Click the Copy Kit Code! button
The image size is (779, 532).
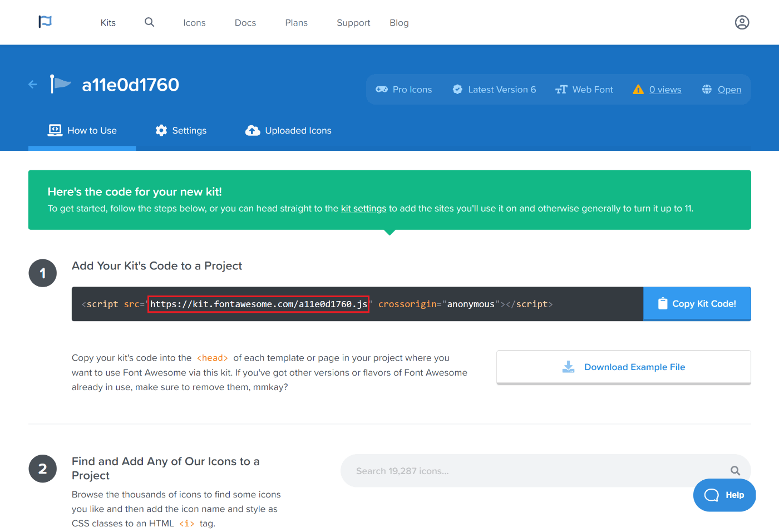(697, 304)
